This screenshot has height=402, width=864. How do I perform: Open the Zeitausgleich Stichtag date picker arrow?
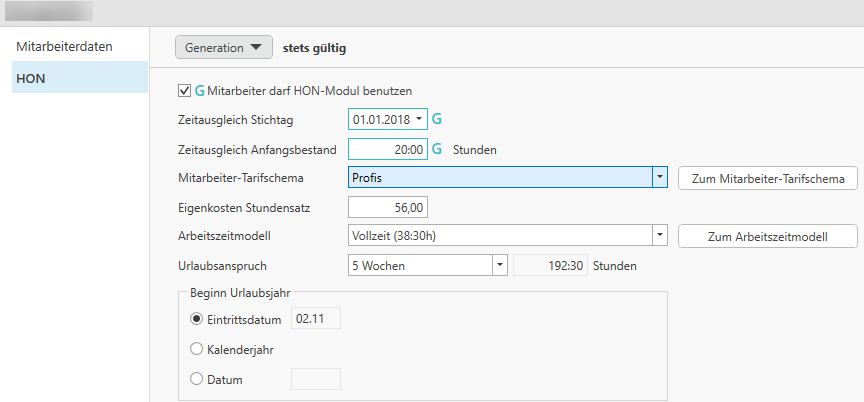tap(419, 119)
